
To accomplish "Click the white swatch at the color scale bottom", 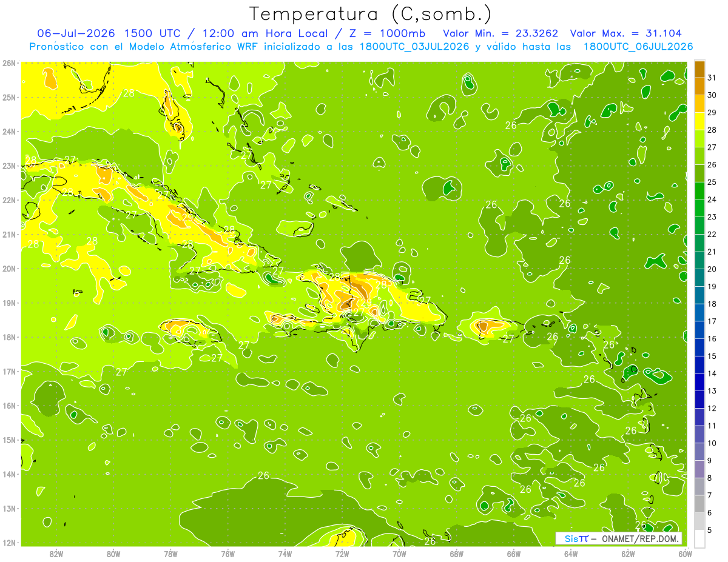I will click(699, 538).
